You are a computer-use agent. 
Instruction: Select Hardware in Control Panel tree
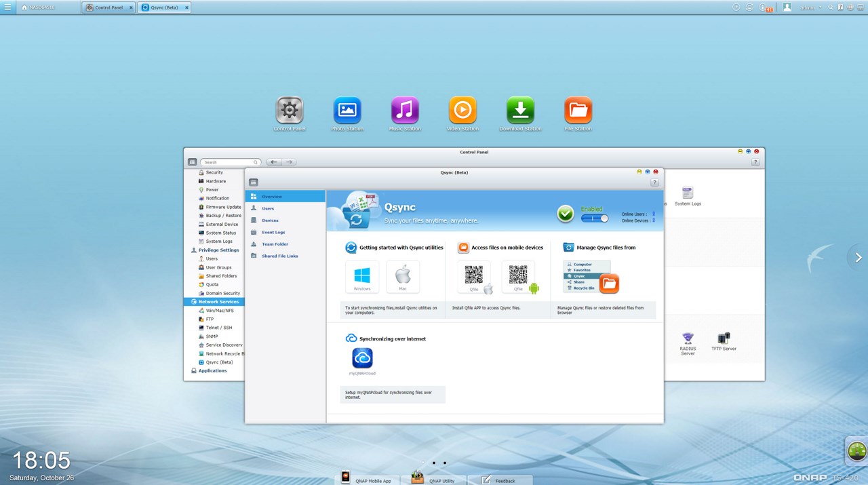216,181
